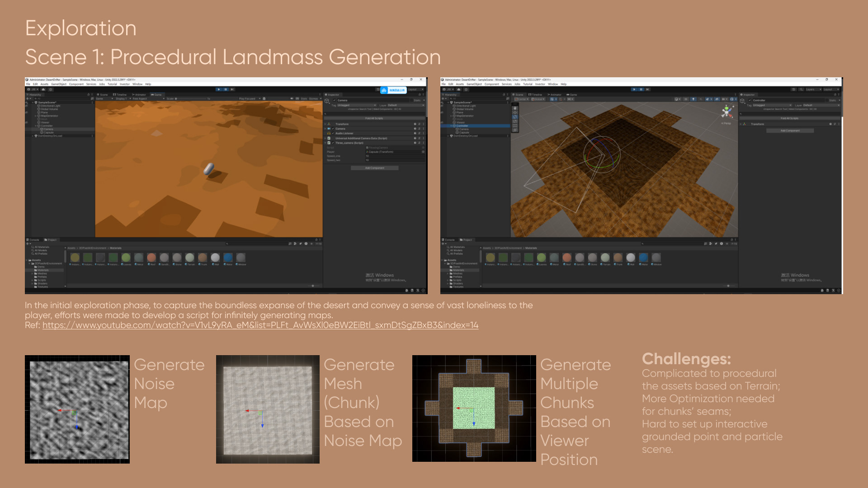Viewport: 868px width, 488px height.
Task: Open the Layers dropdown in right editor toolbar
Action: (x=812, y=89)
